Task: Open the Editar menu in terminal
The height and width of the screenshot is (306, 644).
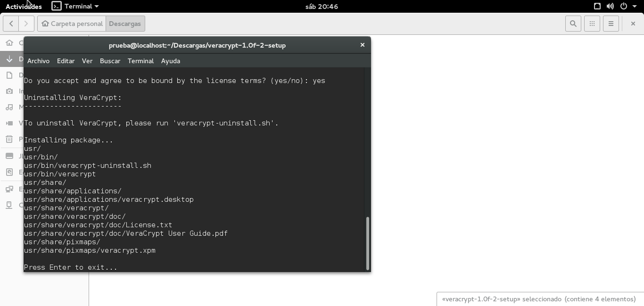Action: tap(66, 61)
